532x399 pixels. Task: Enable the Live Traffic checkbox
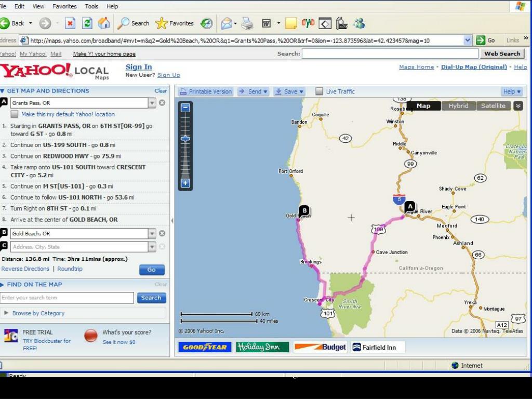pos(319,91)
